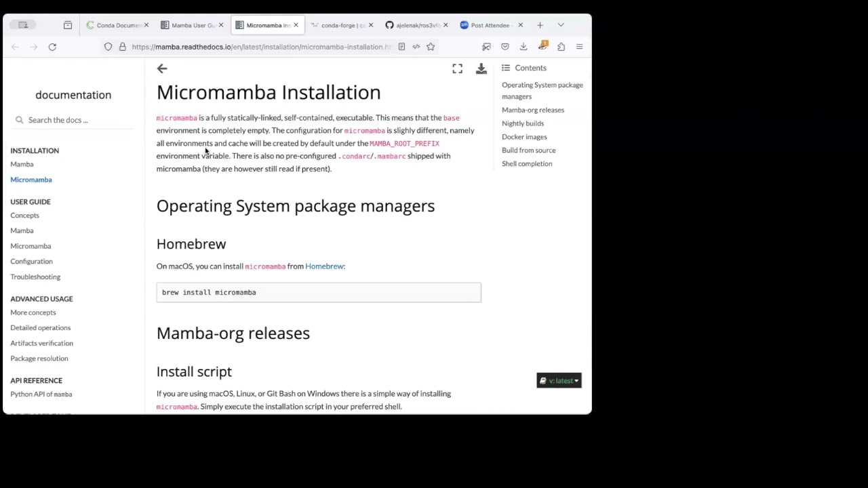The height and width of the screenshot is (488, 868).
Task: Click the screenshot scissors icon in the toolbar
Action: tap(486, 47)
